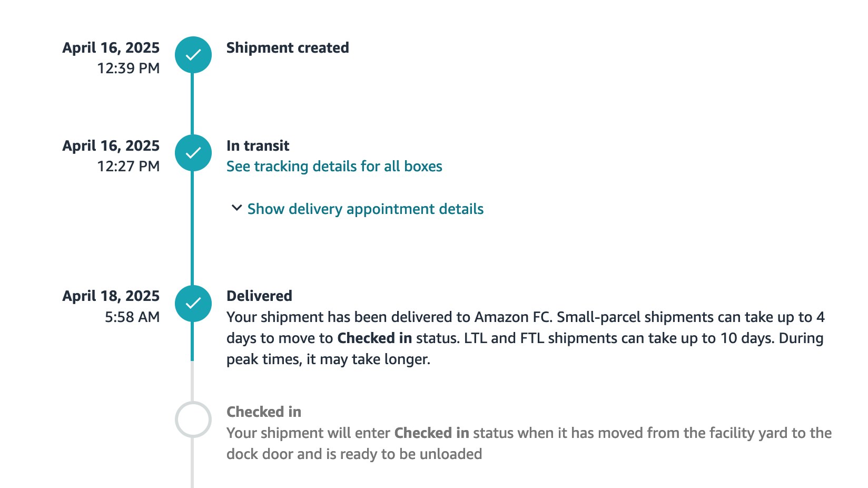The height and width of the screenshot is (488, 868).
Task: Show delivery appointment details link text
Action: coord(366,209)
